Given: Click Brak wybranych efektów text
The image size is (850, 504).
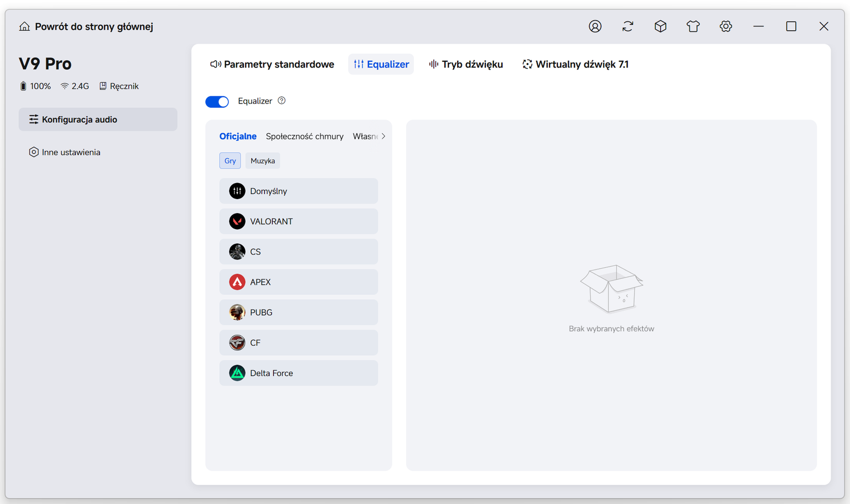Looking at the screenshot, I should coord(611,329).
